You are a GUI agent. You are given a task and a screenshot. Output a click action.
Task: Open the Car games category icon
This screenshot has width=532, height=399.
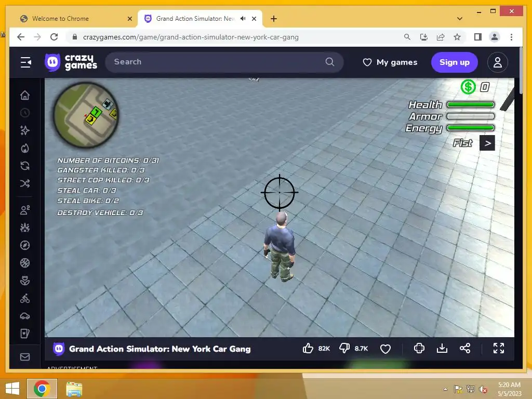(25, 316)
